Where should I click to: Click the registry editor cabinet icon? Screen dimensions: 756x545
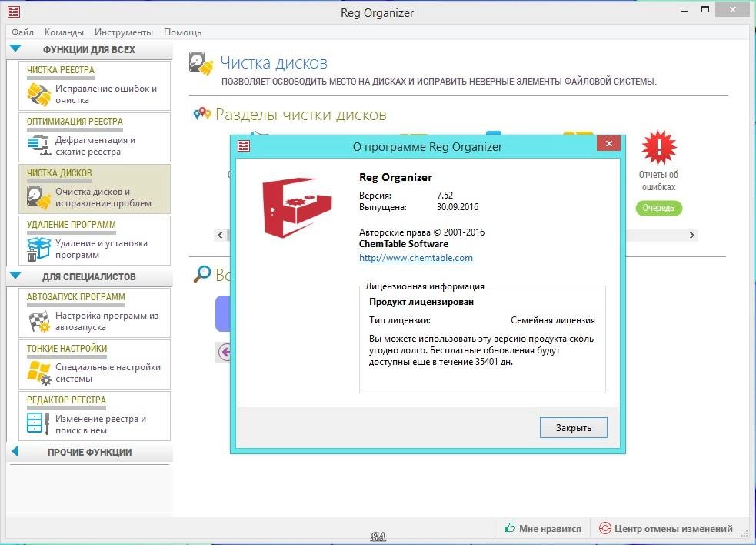[38, 423]
